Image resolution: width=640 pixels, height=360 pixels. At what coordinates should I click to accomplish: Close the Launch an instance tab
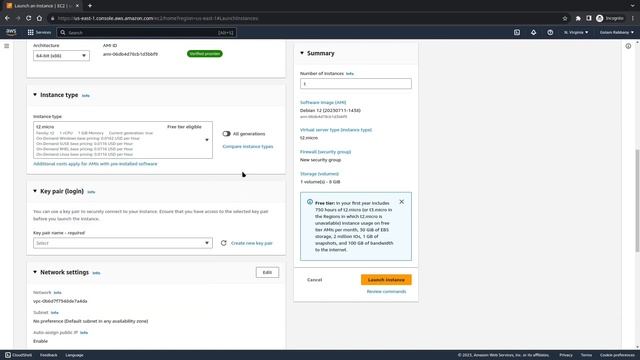tap(77, 6)
